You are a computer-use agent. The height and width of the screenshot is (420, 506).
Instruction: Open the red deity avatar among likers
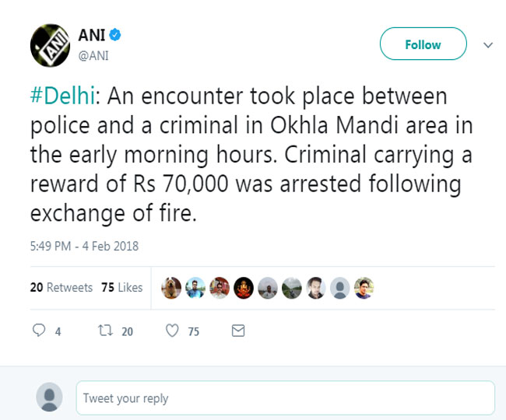244,288
